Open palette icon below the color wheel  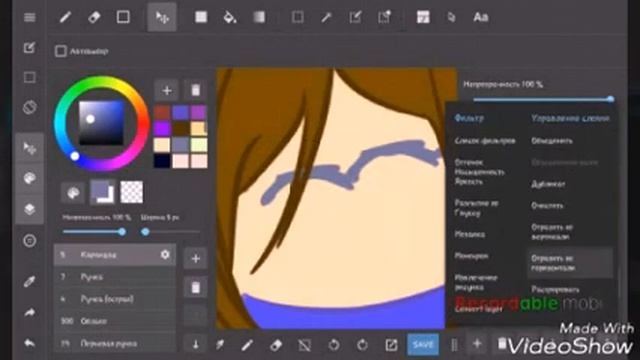[x=73, y=192]
